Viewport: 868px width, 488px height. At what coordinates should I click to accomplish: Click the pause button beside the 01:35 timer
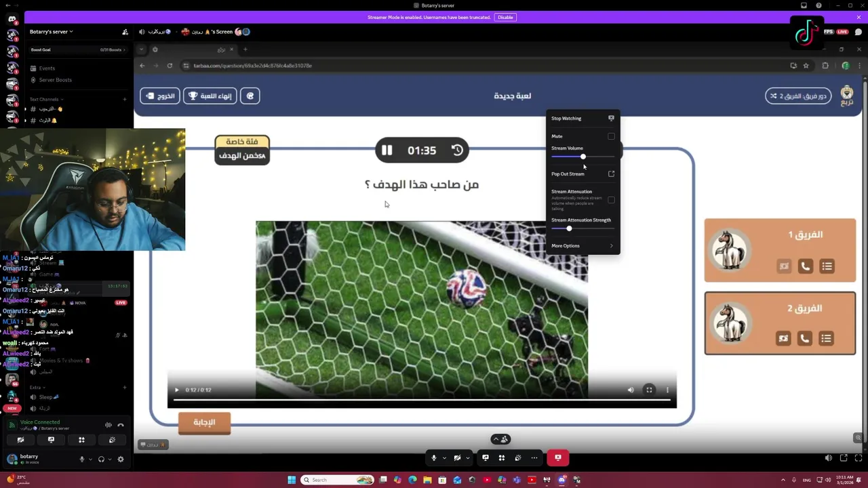tap(387, 150)
